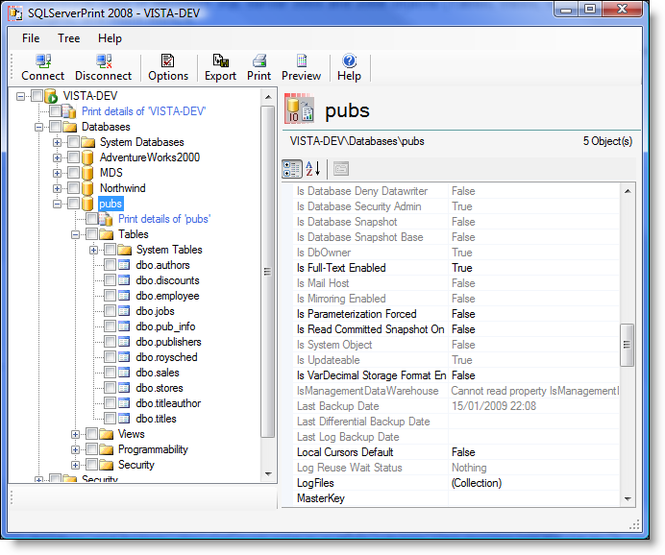Screen dimensions: 665x555
Task: Click the dbo.publishers table icon
Action: pyautogui.click(x=124, y=342)
